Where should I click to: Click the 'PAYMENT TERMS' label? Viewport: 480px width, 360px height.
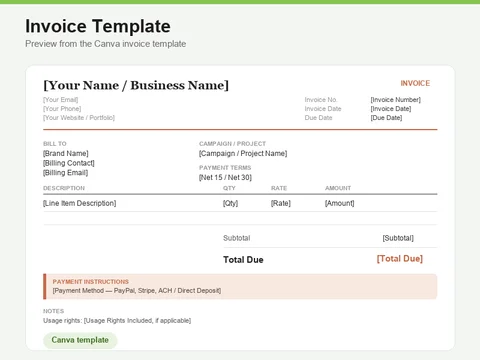pyautogui.click(x=225, y=168)
